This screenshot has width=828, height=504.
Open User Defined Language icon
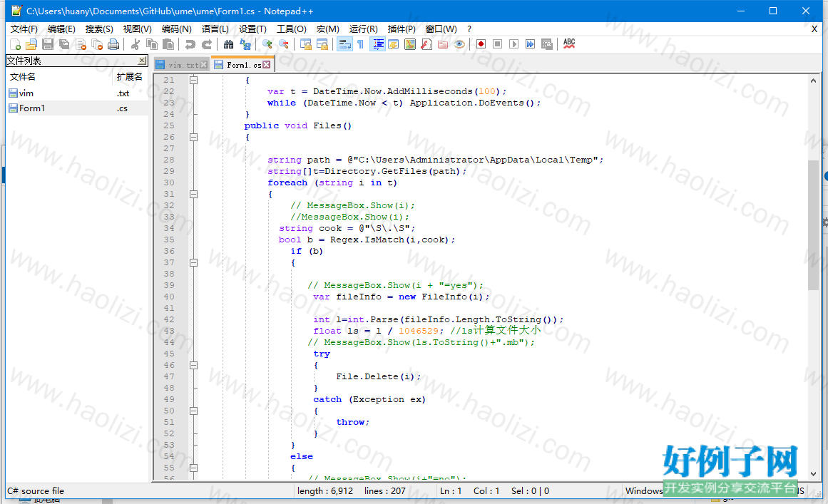pos(394,44)
